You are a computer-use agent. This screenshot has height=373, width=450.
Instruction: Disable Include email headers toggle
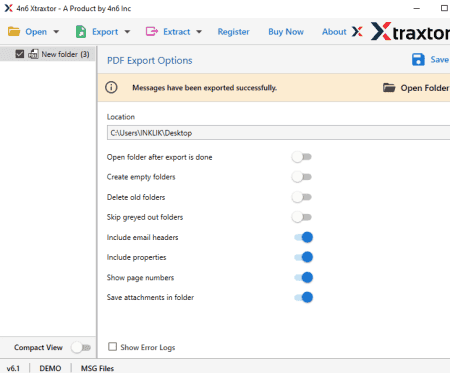tap(304, 237)
